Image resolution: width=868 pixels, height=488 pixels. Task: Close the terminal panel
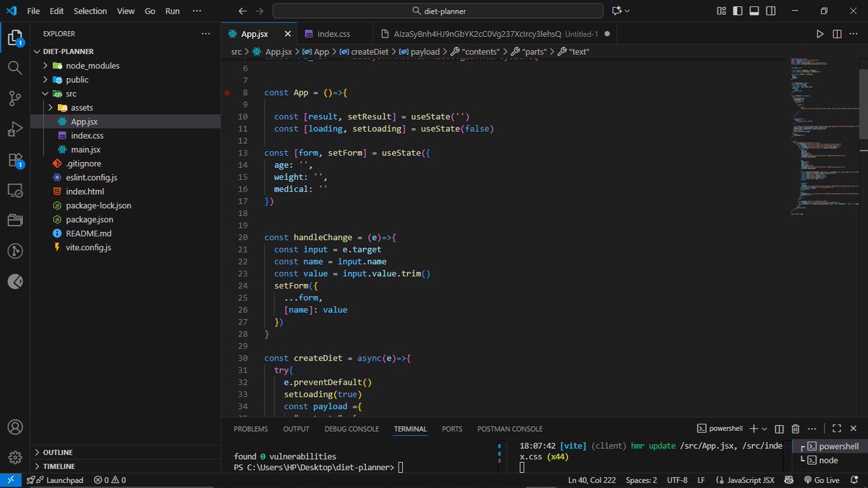point(854,429)
